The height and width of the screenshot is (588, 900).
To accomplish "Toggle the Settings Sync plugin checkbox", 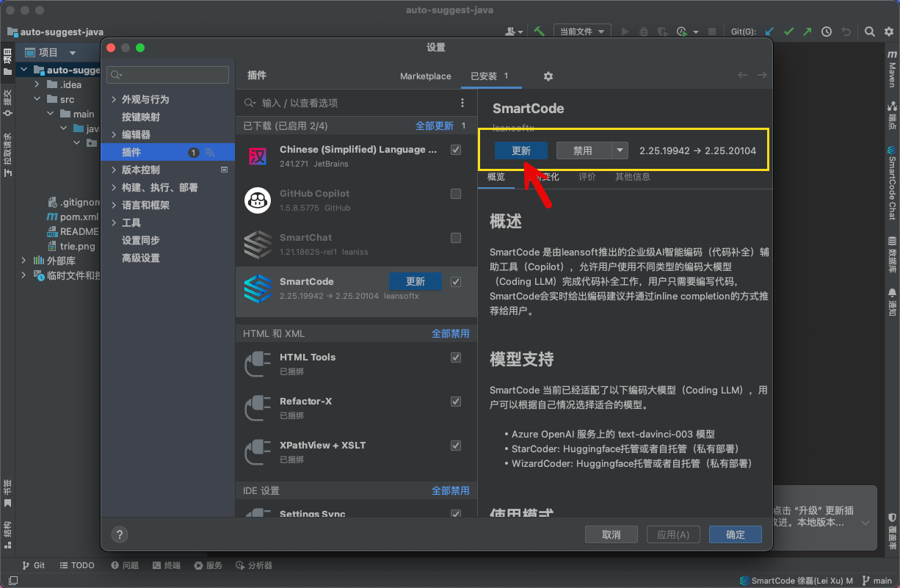I will (456, 514).
